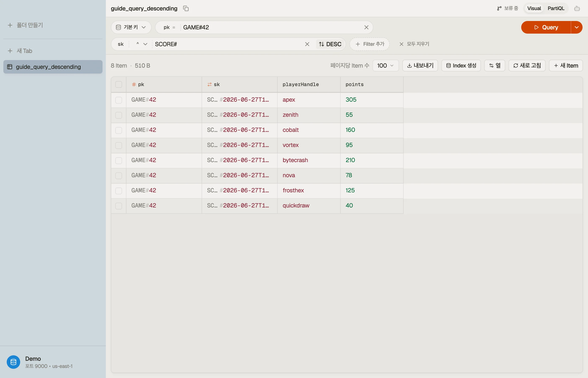
Task: Toggle the DESC sort order button
Action: [330, 44]
